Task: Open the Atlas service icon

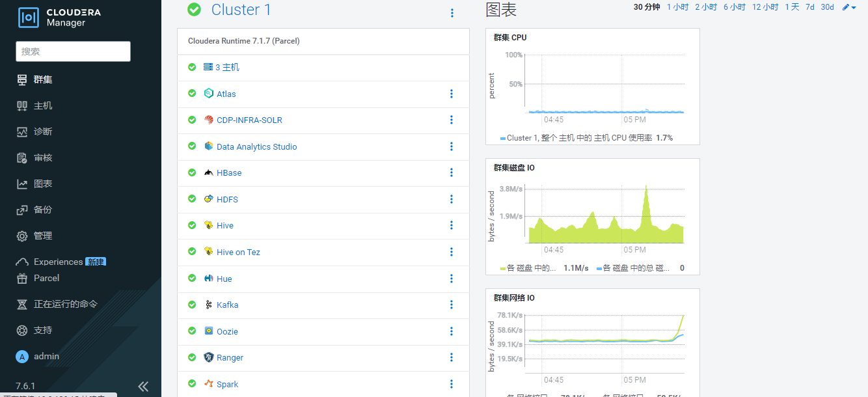Action: (209, 94)
